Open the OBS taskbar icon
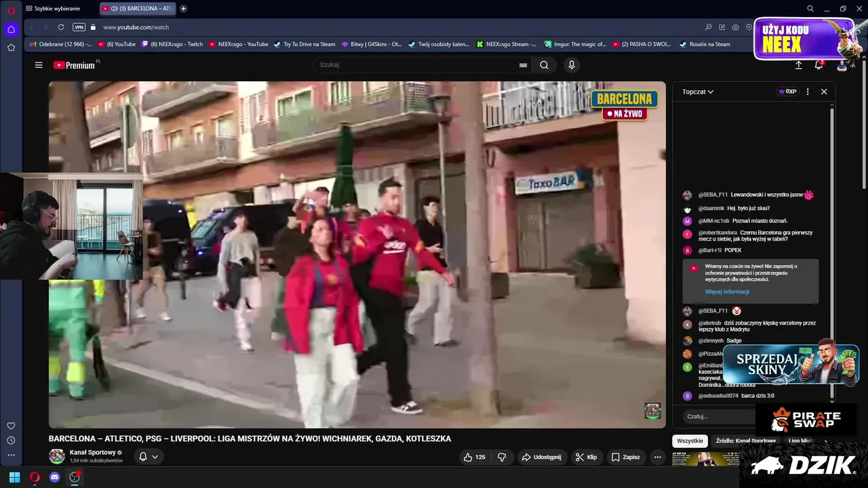 click(75, 477)
